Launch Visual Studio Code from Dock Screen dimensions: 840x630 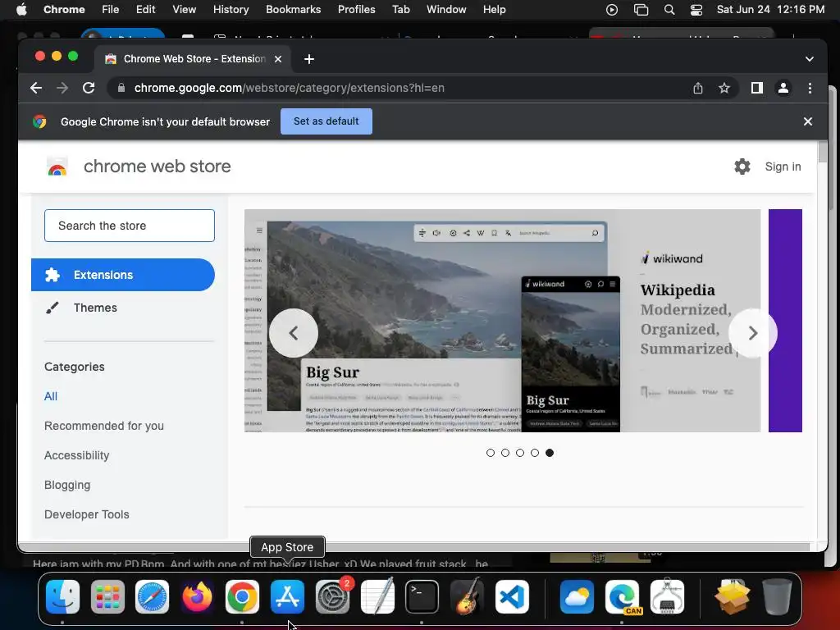[x=512, y=597]
